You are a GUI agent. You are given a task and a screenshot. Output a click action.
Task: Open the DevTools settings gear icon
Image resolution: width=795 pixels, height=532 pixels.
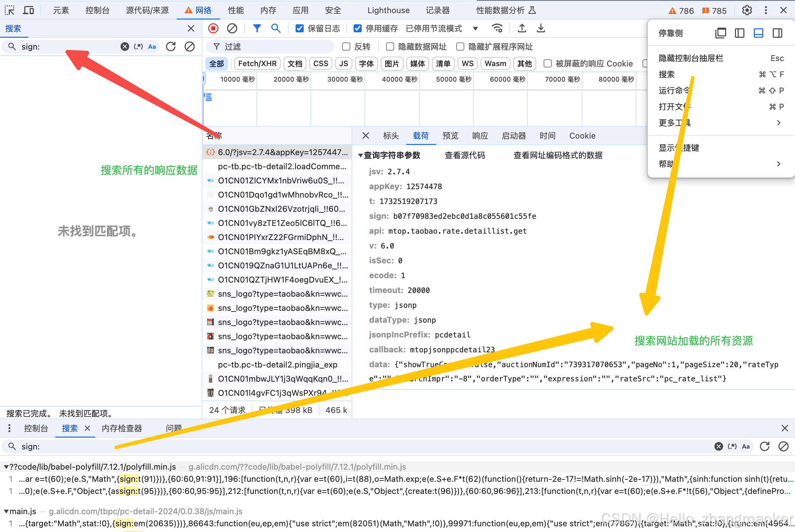click(747, 10)
